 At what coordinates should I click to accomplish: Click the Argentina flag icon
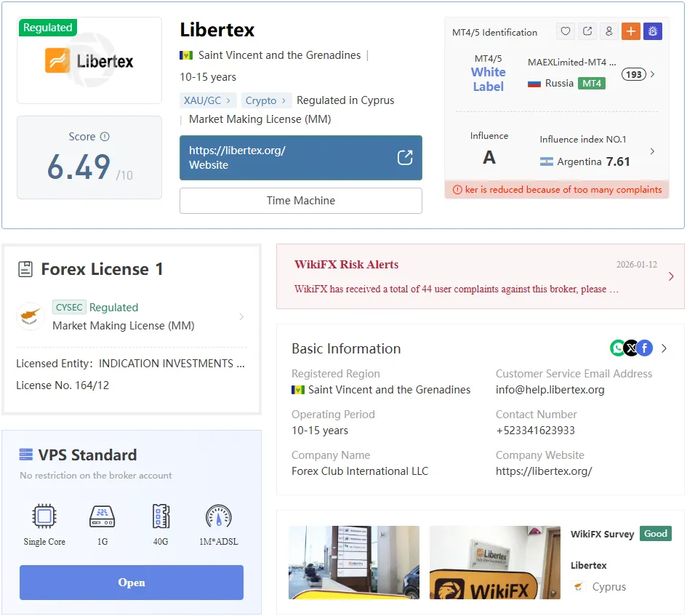click(547, 161)
